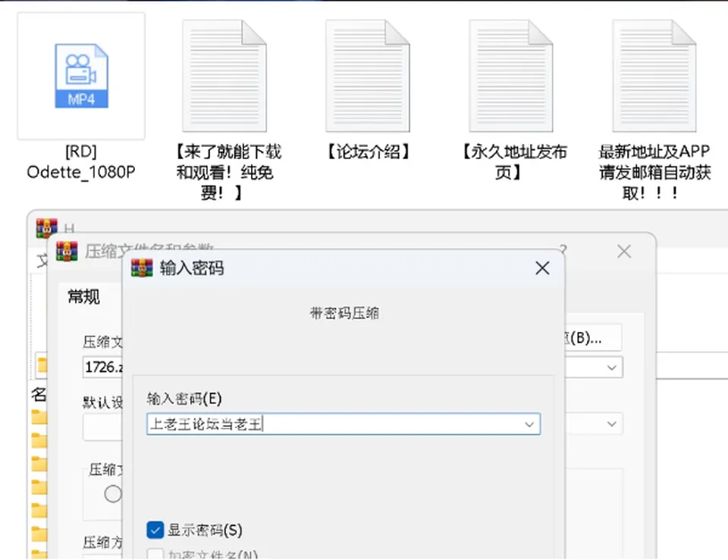This screenshot has width=728, height=560.
Task: Switch to the 常规 tab
Action: pyautogui.click(x=83, y=296)
